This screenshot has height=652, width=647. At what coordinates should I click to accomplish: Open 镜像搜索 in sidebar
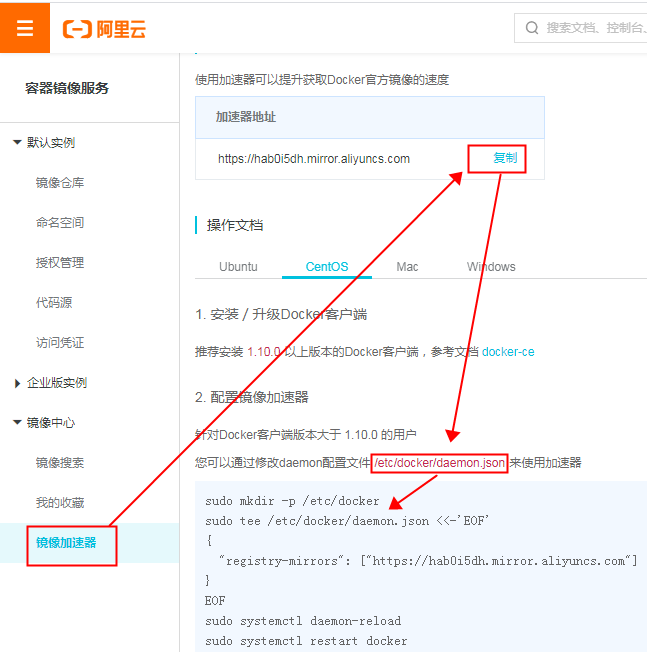point(60,462)
